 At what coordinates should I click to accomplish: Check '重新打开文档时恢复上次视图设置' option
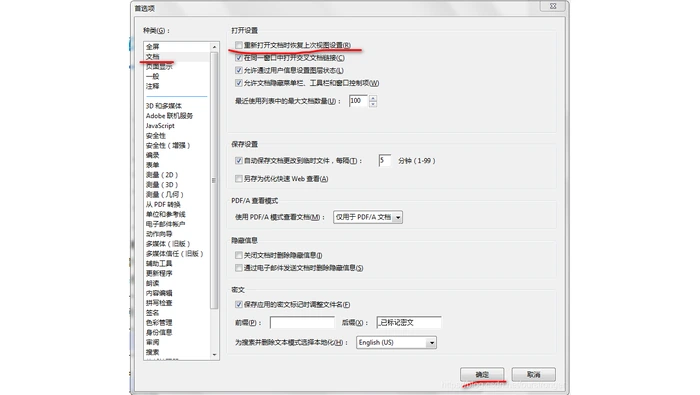[239, 45]
